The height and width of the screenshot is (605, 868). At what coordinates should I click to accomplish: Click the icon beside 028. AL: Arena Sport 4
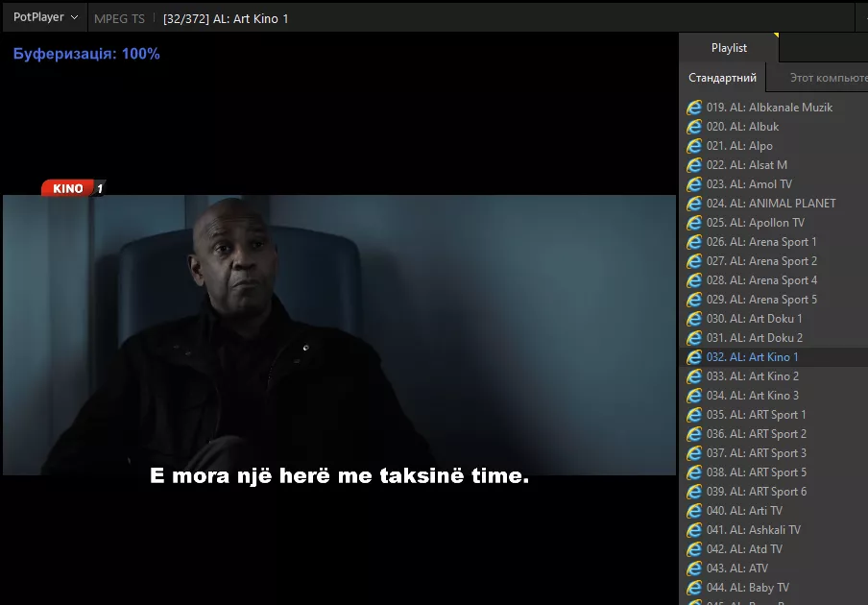[694, 280]
